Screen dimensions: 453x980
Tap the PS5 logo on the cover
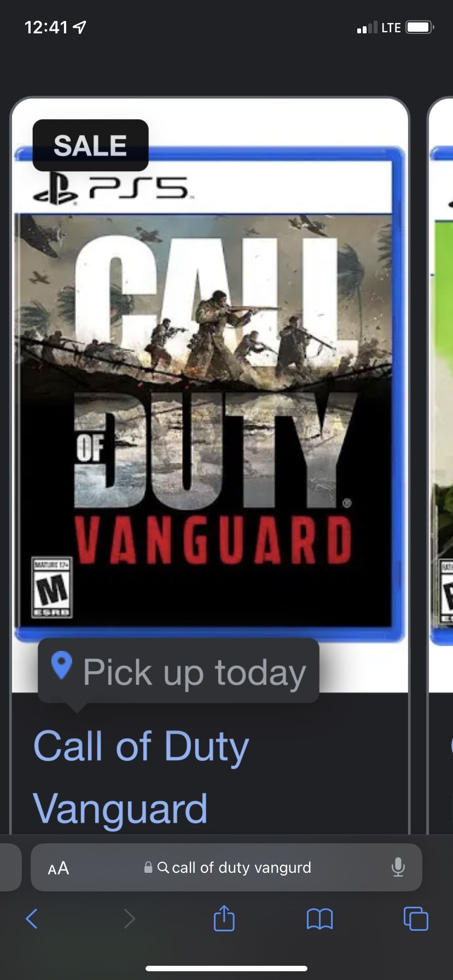coord(111,190)
